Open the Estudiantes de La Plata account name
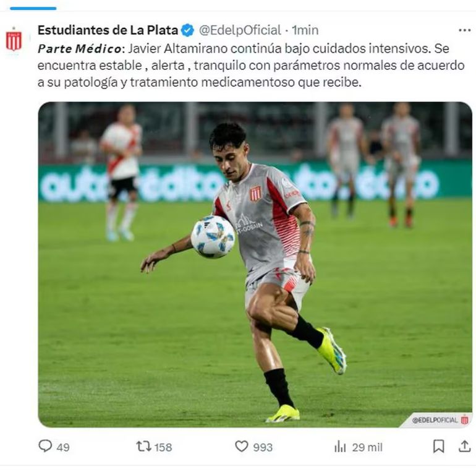This screenshot has height=472, width=476. pyautogui.click(x=108, y=30)
